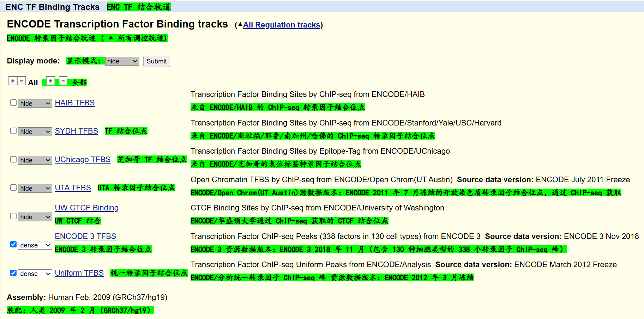Open the SYDH TFBS track page
The height and width of the screenshot is (319, 644).
point(76,131)
